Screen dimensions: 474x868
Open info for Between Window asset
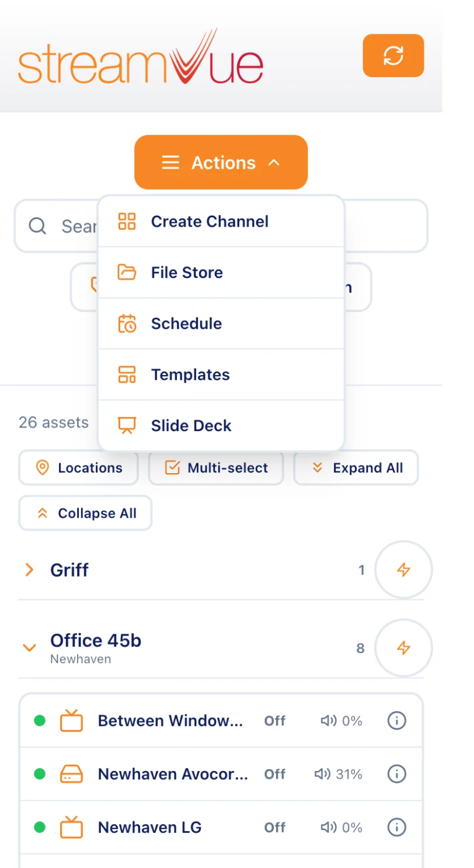coord(397,721)
